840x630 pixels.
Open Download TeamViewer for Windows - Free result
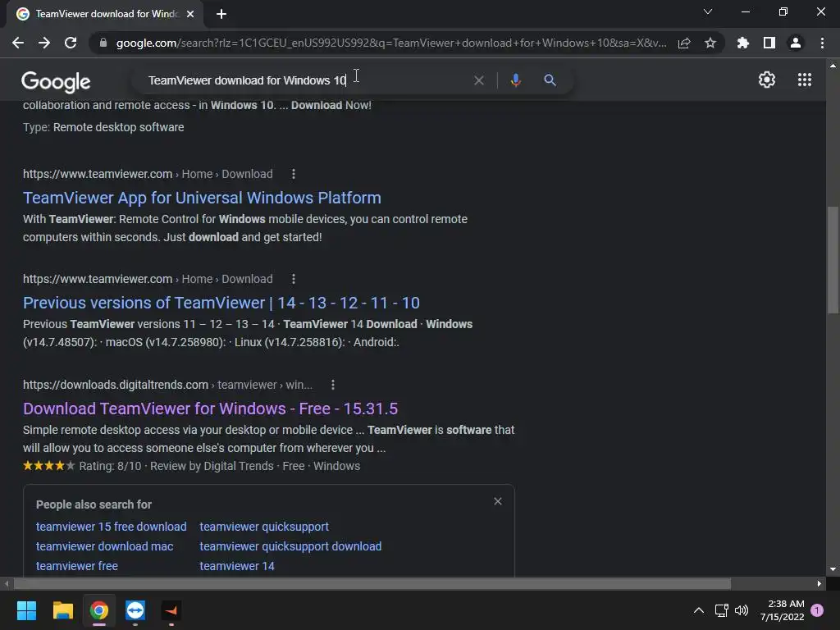pos(211,409)
